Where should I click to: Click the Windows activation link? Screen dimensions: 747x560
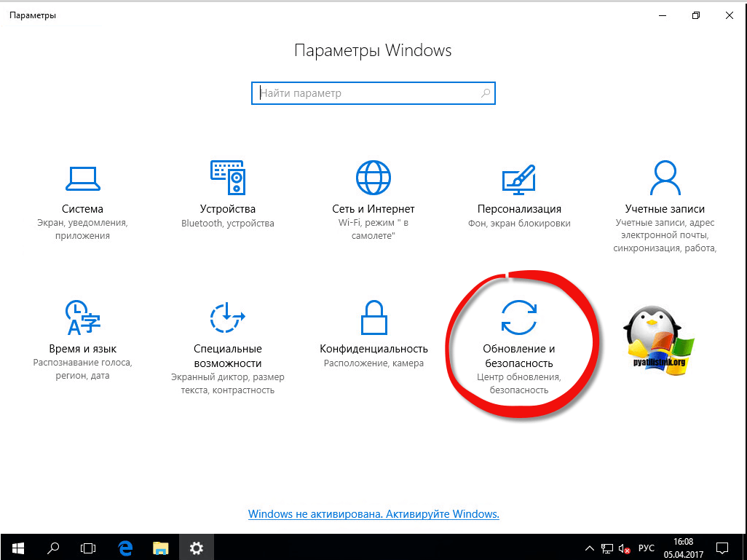pyautogui.click(x=373, y=513)
